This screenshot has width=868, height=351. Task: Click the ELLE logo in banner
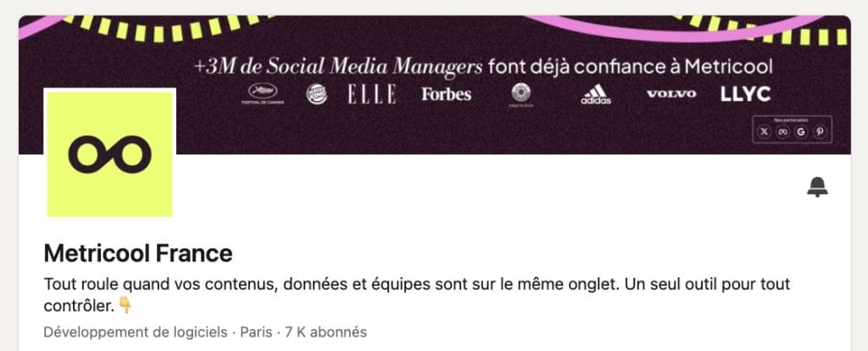tap(371, 94)
